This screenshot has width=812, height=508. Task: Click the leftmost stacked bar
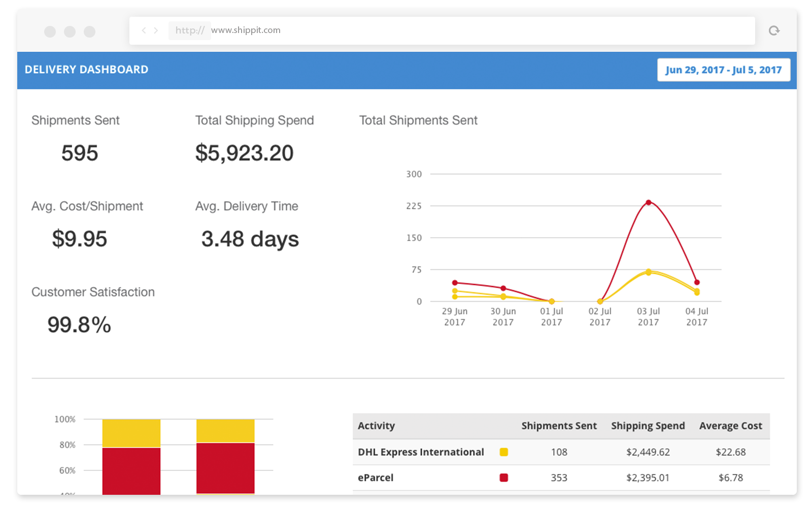click(131, 457)
